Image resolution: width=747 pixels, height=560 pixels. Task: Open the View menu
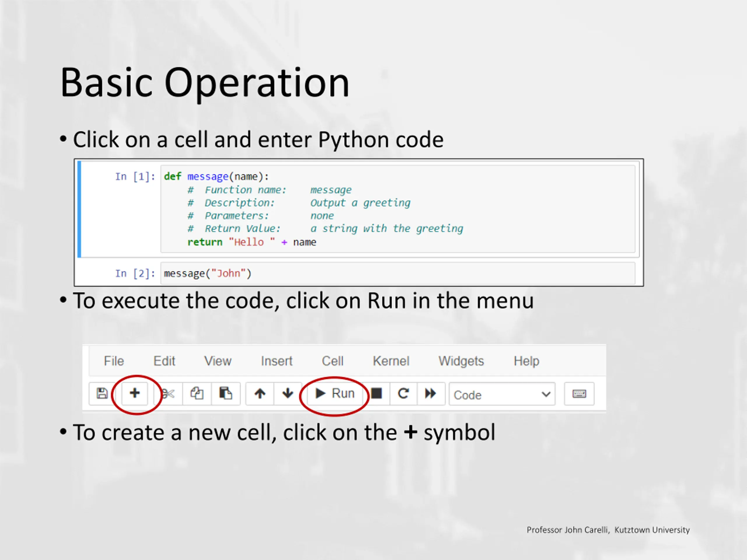pyautogui.click(x=218, y=361)
